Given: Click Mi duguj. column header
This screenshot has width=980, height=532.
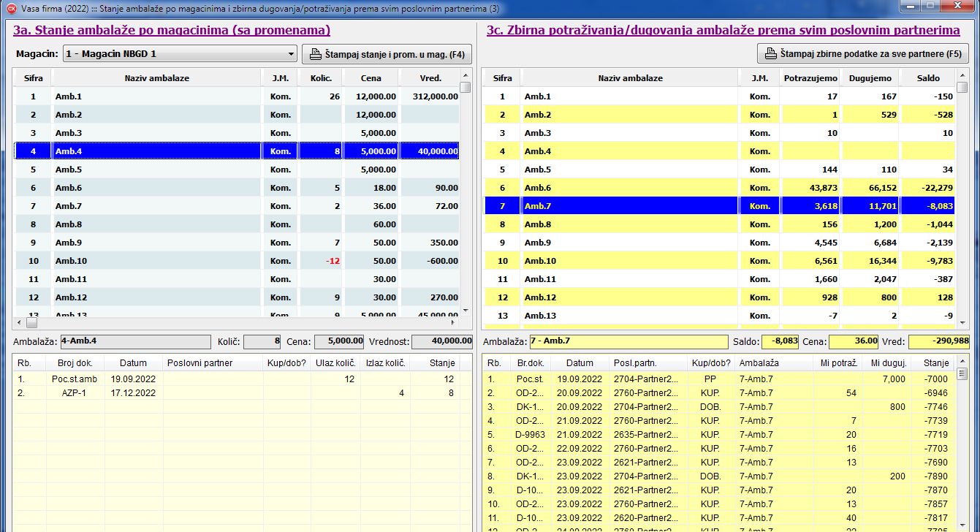Looking at the screenshot, I should click(886, 363).
